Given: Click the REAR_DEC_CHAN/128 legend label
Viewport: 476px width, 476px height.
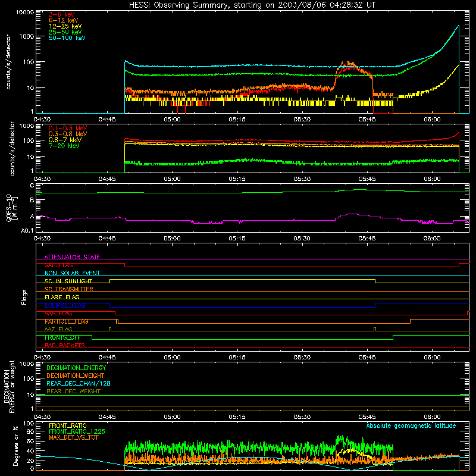Looking at the screenshot, I should pos(79,384).
